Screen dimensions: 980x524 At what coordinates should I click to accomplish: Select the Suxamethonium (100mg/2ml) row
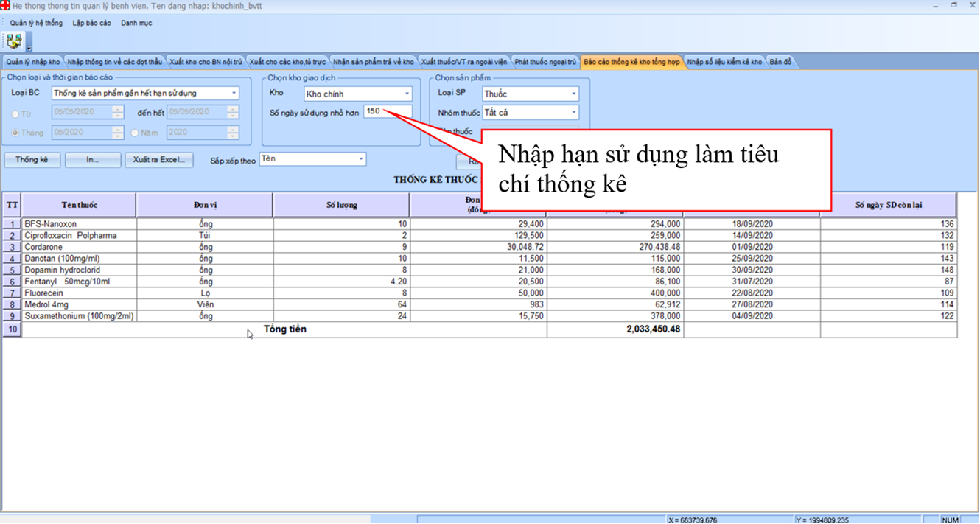(480, 316)
